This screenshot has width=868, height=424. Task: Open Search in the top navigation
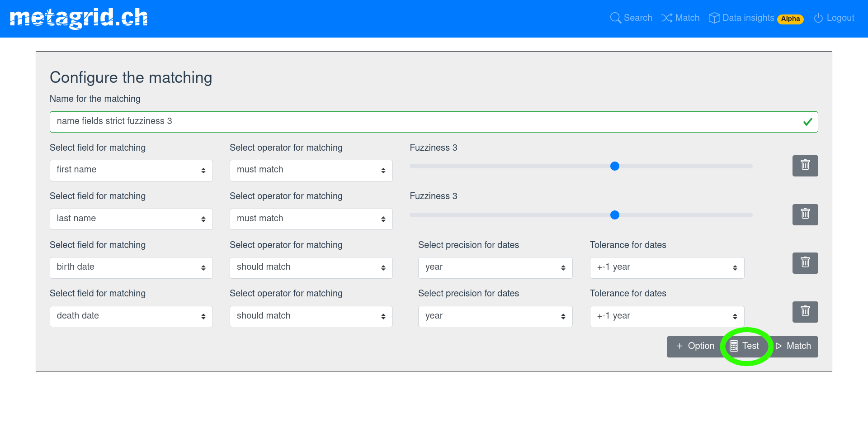(631, 18)
